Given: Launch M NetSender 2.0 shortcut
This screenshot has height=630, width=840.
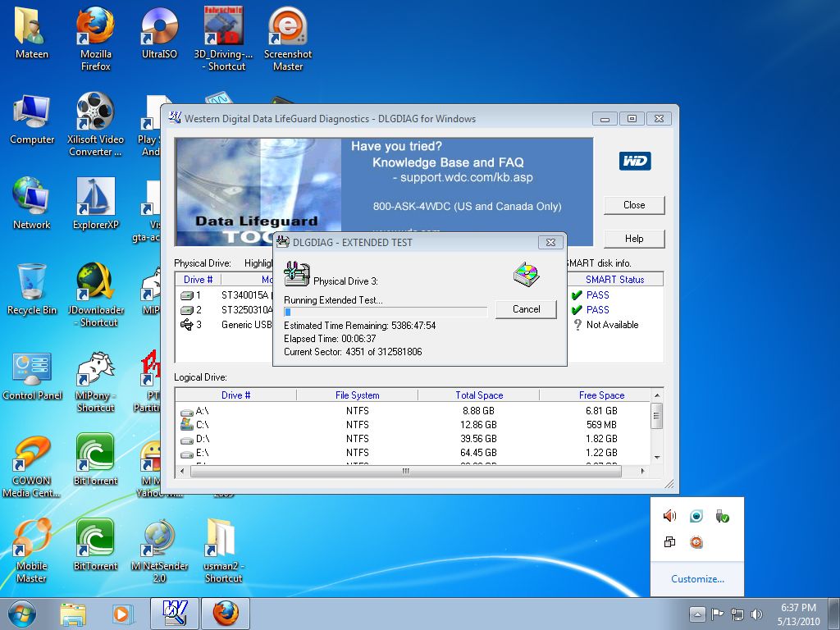Looking at the screenshot, I should coord(159,550).
